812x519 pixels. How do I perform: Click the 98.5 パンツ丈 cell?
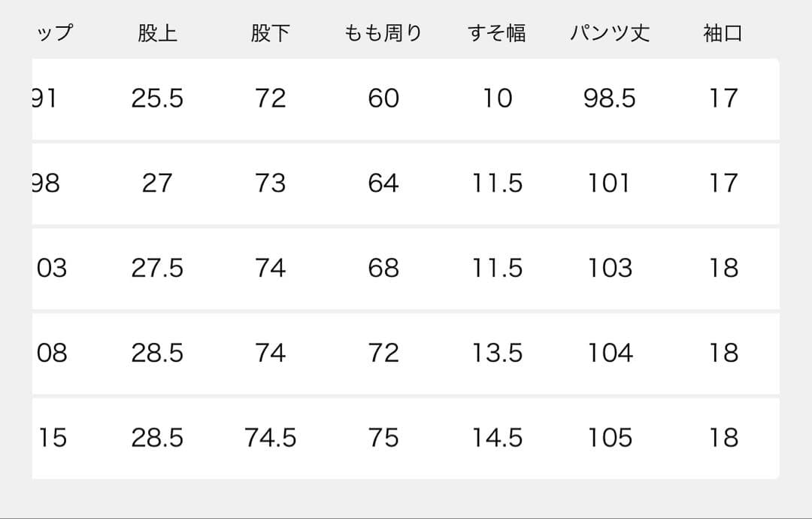click(610, 99)
